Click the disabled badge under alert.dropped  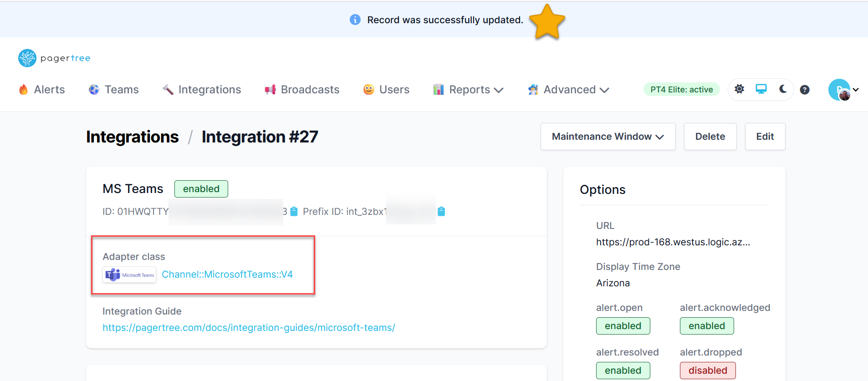(708, 371)
